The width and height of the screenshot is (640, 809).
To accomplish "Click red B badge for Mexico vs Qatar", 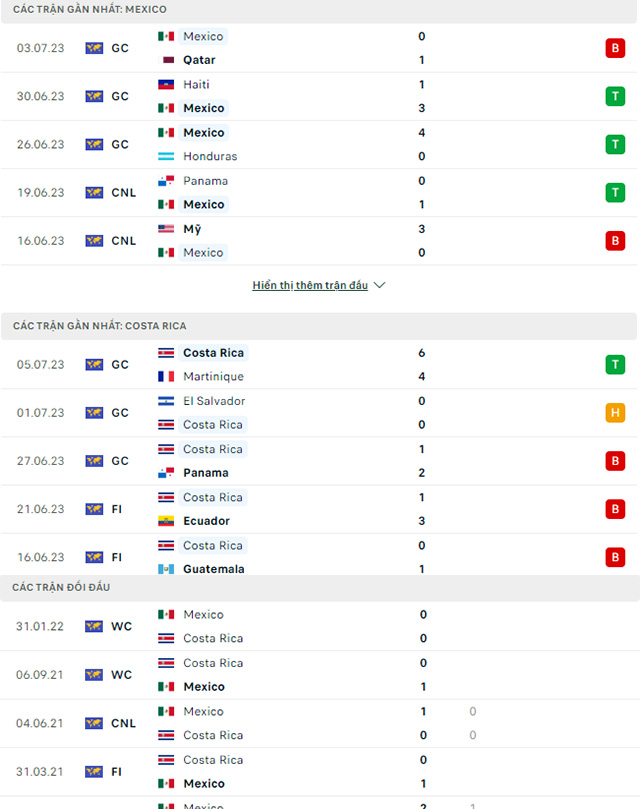I will pyautogui.click(x=614, y=48).
